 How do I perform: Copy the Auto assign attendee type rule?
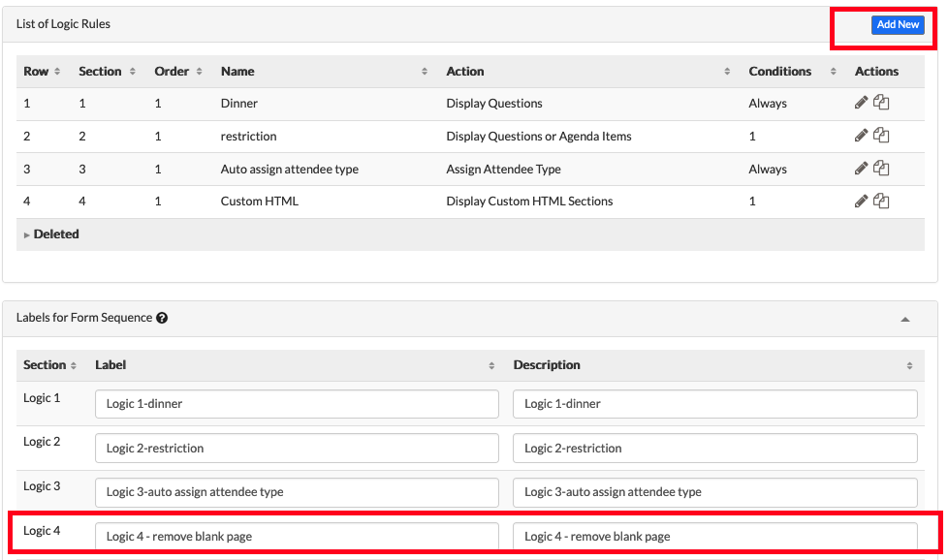pyautogui.click(x=881, y=169)
